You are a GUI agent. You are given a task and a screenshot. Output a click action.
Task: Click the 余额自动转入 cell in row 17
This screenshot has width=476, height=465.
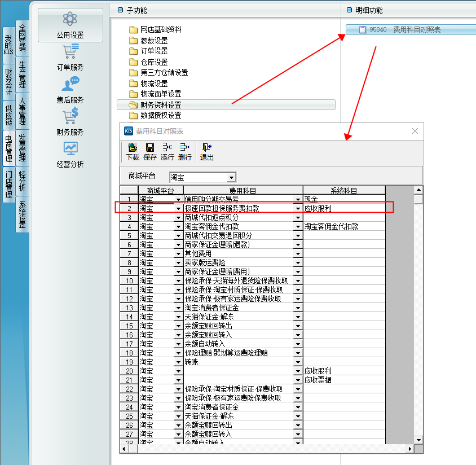(x=239, y=344)
